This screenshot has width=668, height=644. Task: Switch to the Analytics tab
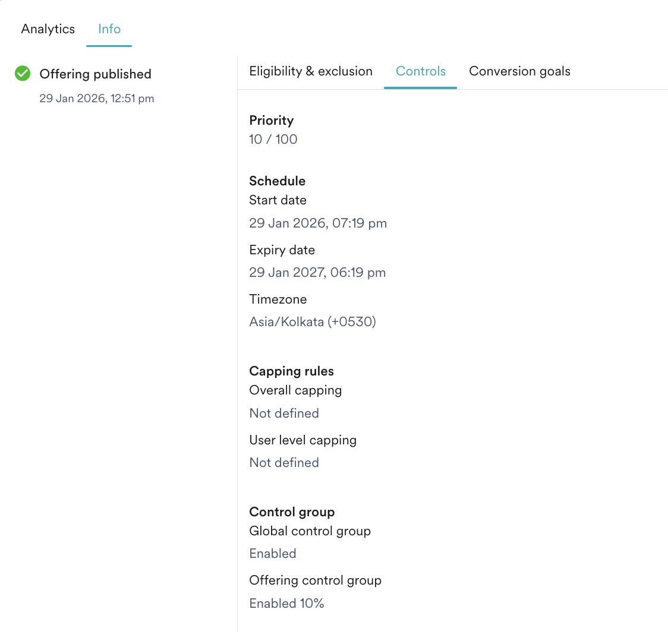coord(48,29)
